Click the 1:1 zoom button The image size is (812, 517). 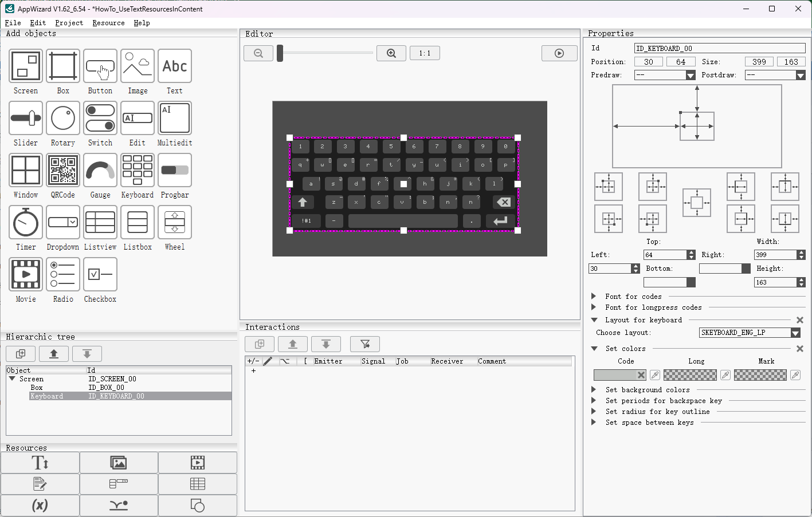[x=425, y=53]
